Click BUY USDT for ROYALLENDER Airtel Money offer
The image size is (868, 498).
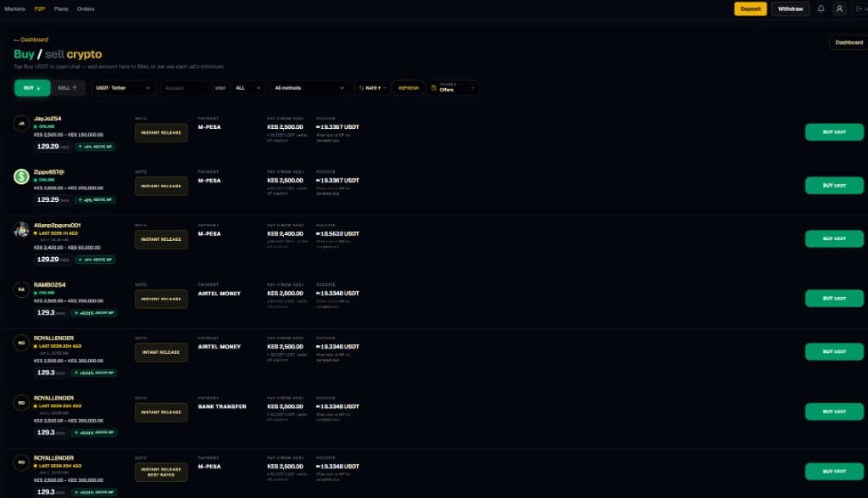[834, 351]
